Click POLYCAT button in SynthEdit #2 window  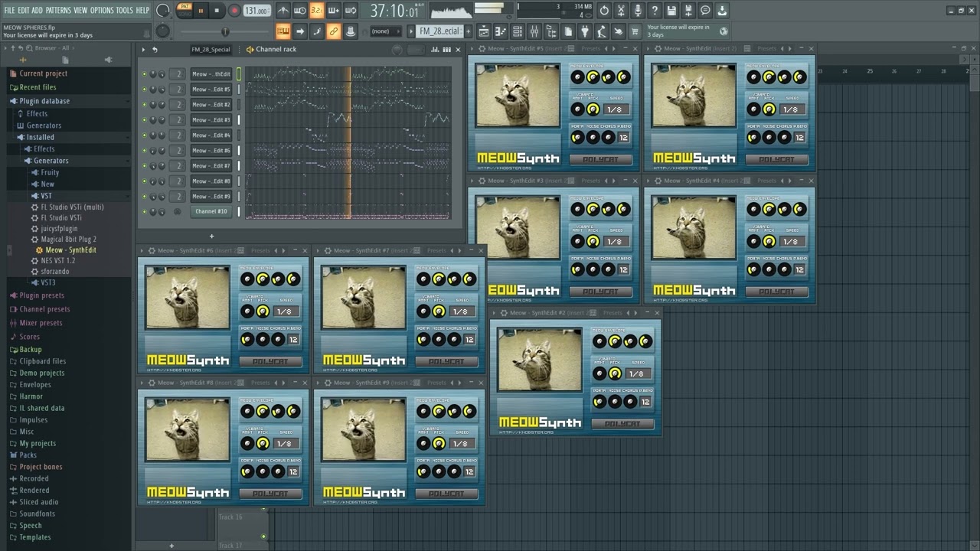(622, 423)
